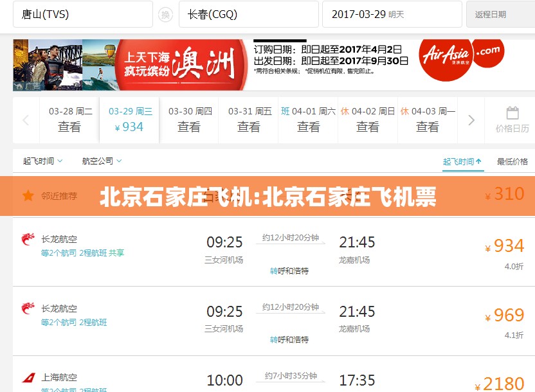
Task: Click the 上海航空 airline logo
Action: [28, 378]
